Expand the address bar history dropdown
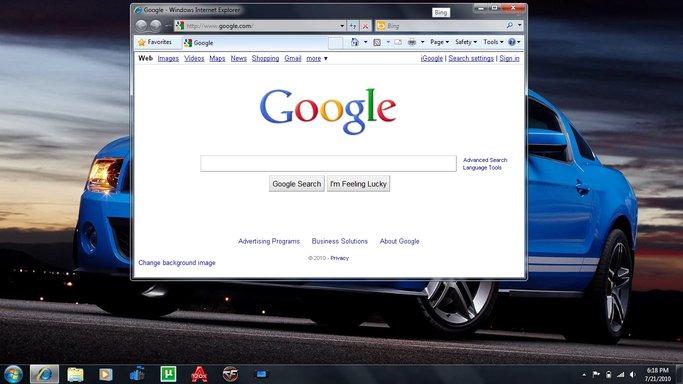The height and width of the screenshot is (384, 683). pos(342,26)
